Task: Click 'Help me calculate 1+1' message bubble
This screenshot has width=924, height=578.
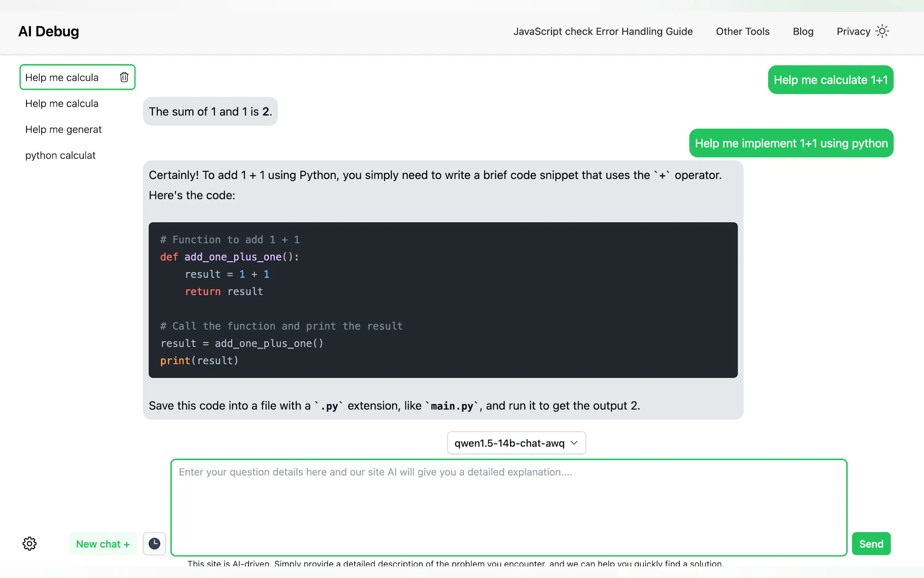Action: click(x=830, y=80)
